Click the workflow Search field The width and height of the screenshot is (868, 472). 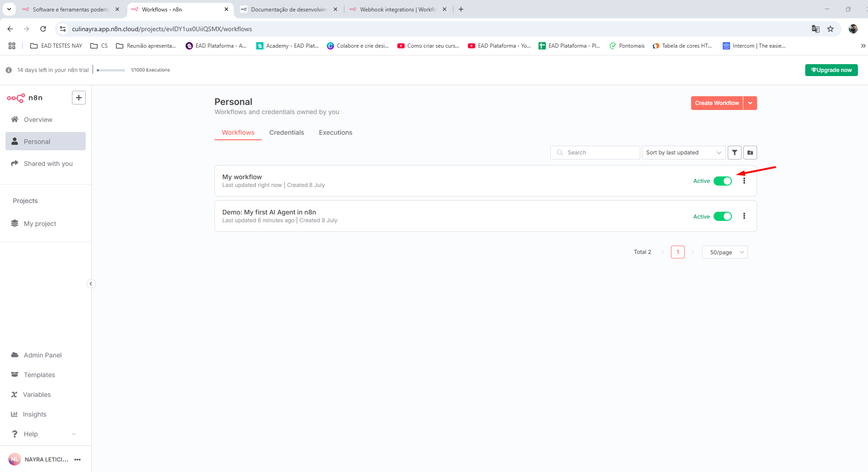[595, 153]
